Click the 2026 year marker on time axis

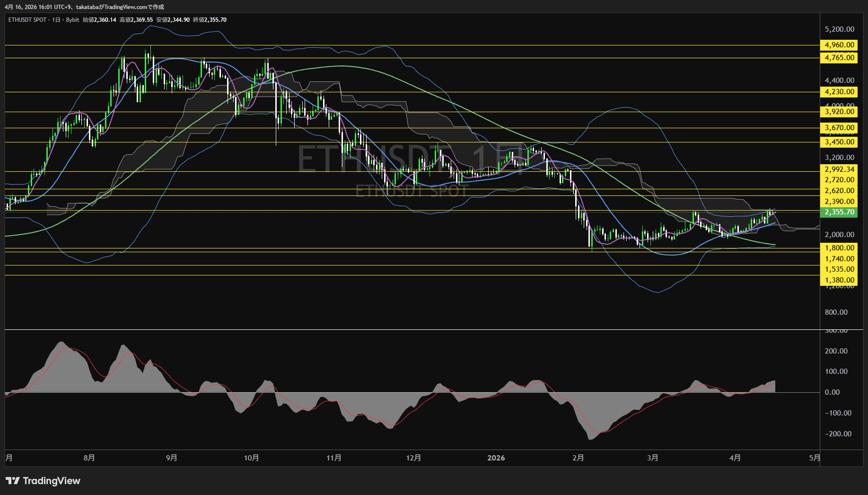[x=496, y=458]
